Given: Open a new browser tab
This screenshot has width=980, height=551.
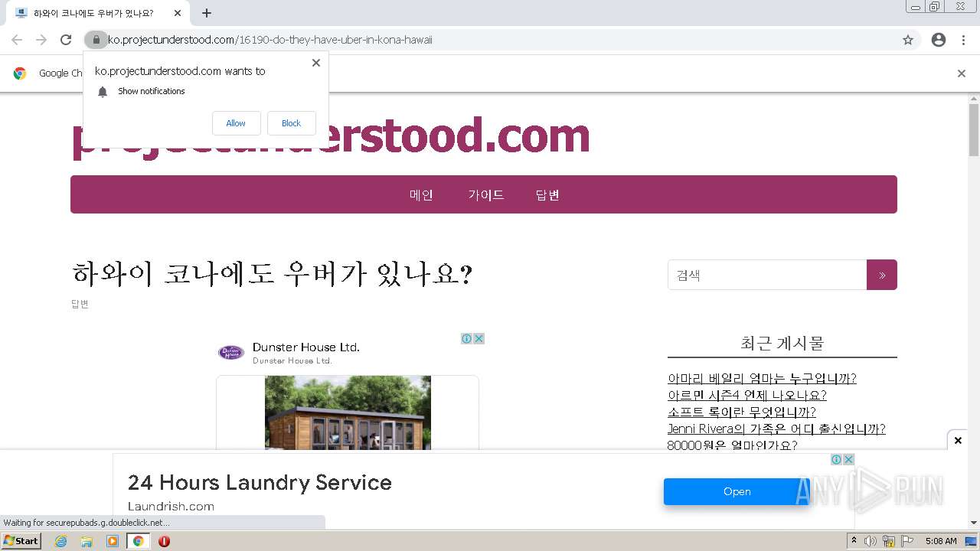Looking at the screenshot, I should 206,13.
